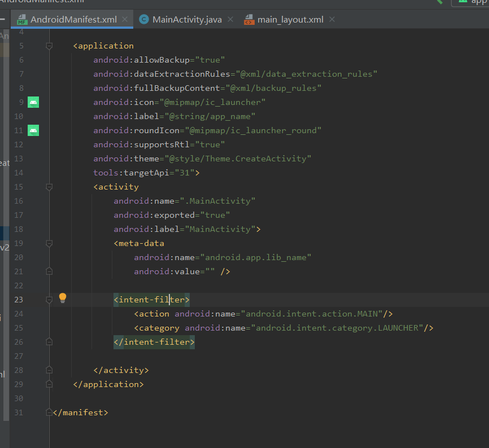Collapse the activity block at line 15

click(x=49, y=187)
